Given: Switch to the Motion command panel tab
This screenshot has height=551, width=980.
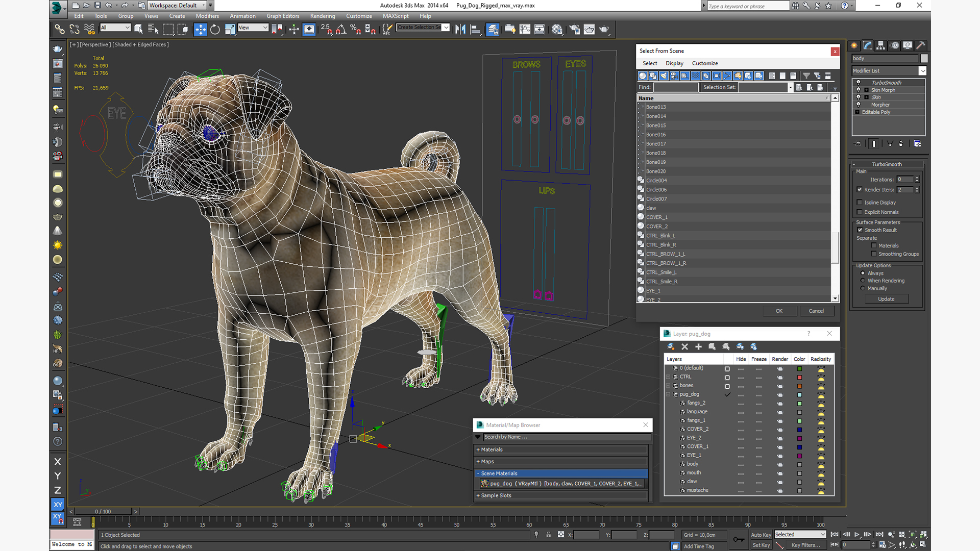Looking at the screenshot, I should (x=894, y=45).
